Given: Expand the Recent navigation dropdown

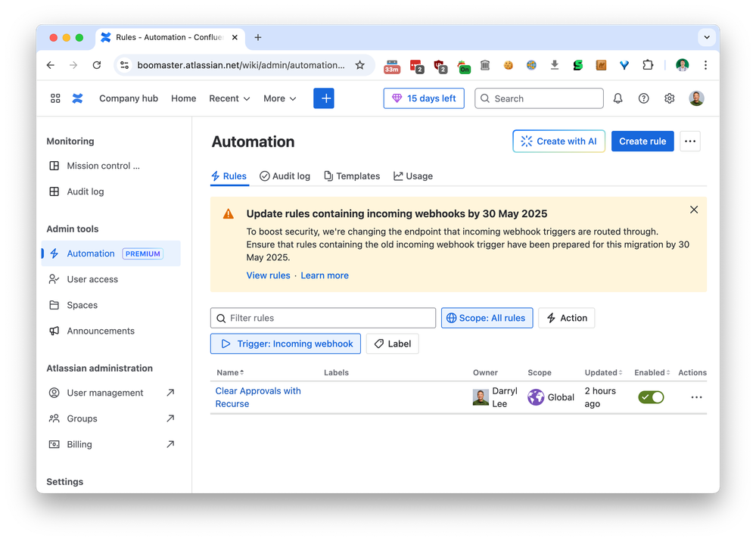Looking at the screenshot, I should coord(229,98).
